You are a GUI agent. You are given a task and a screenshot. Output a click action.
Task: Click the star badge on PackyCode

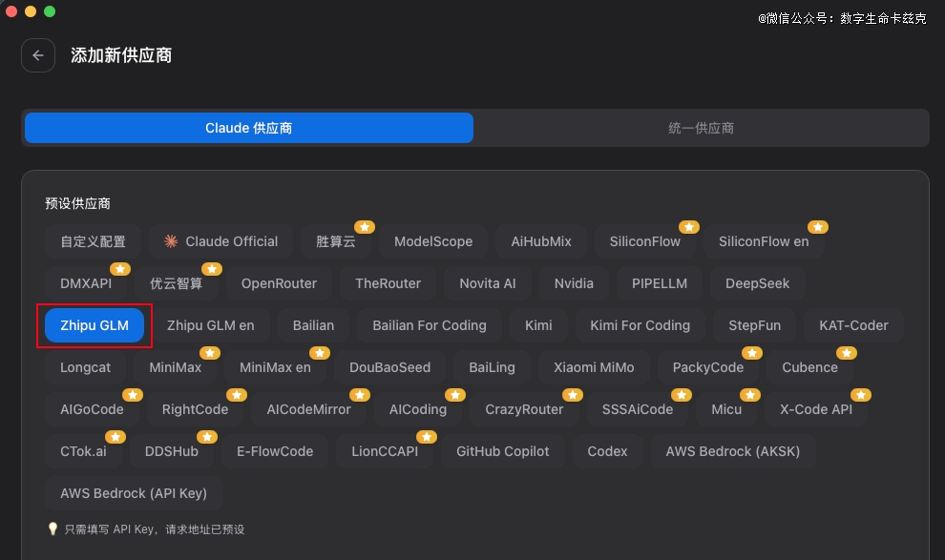tap(752, 353)
